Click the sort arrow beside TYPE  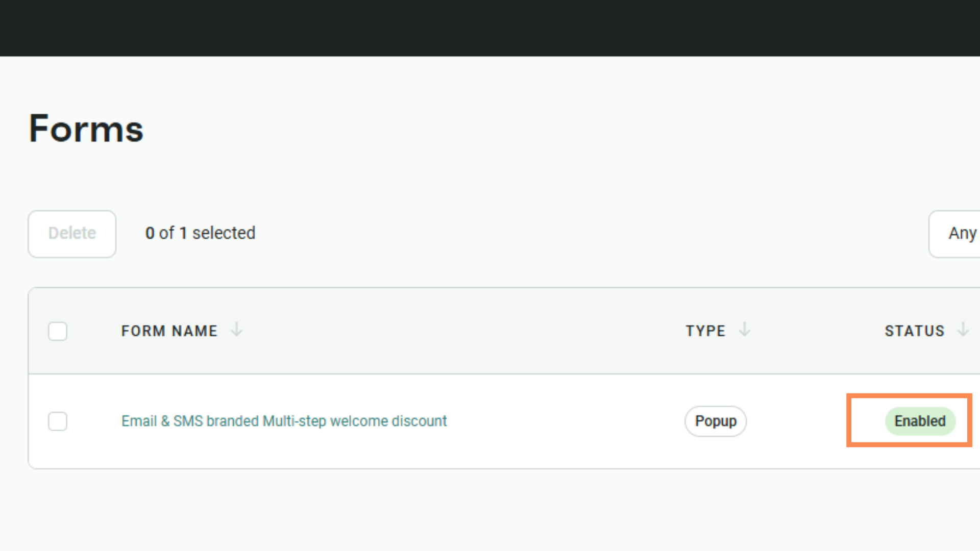pyautogui.click(x=745, y=330)
